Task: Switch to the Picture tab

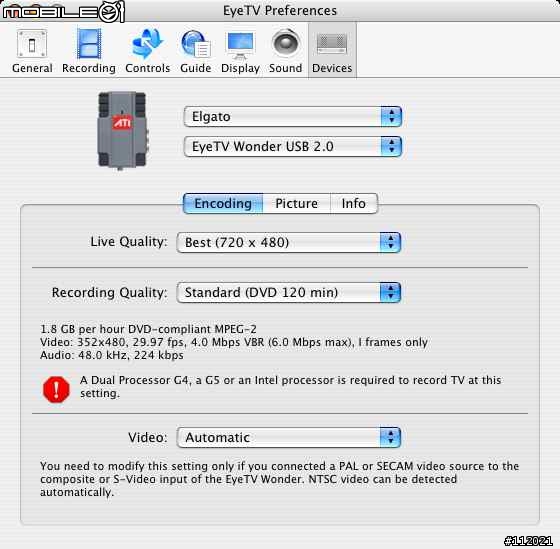Action: pos(296,203)
